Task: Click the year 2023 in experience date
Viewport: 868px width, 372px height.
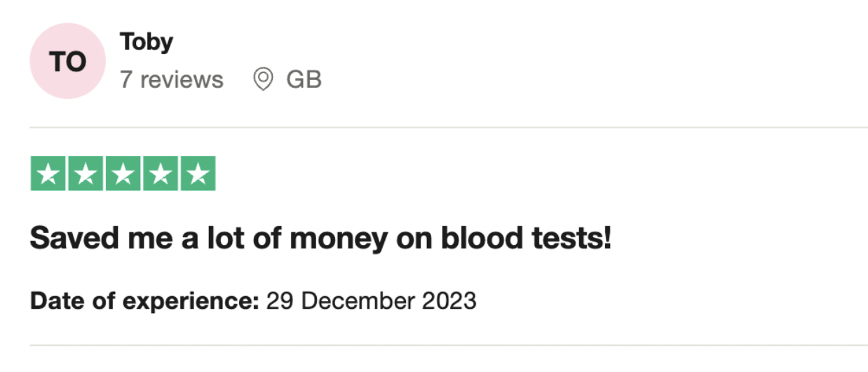Action: (449, 302)
